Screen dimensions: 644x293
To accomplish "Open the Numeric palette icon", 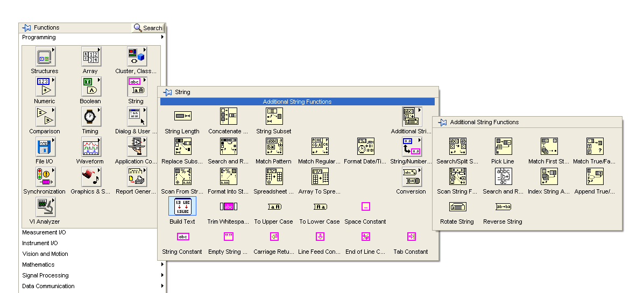I will coord(45,87).
